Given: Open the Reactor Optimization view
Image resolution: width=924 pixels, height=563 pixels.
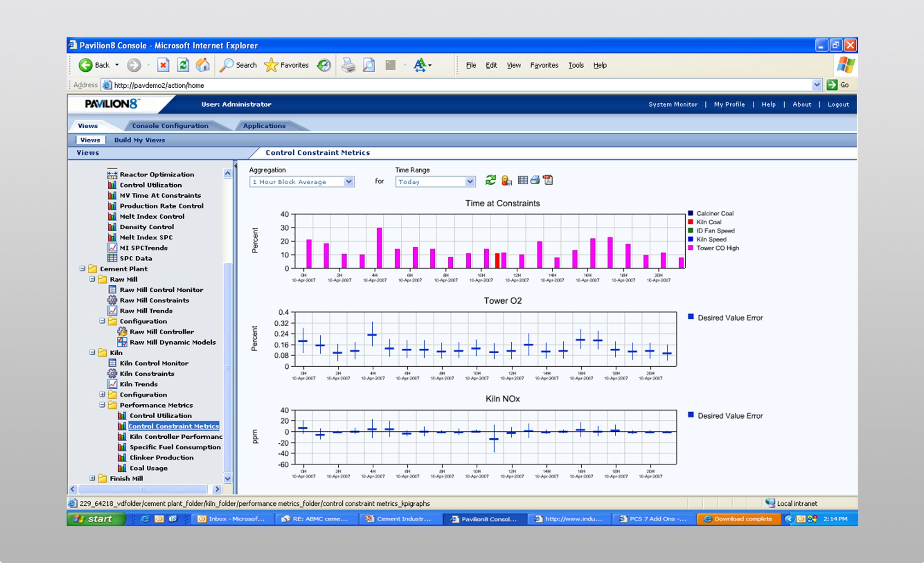Looking at the screenshot, I should click(157, 174).
